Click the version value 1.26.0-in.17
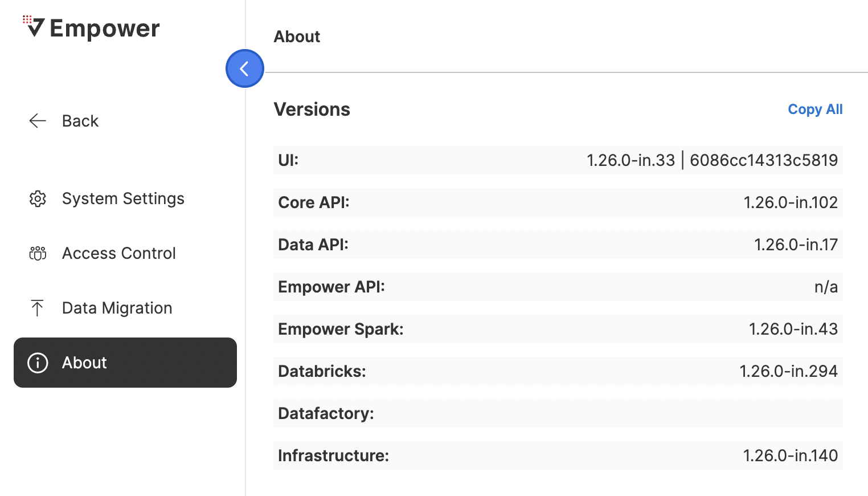Image resolution: width=868 pixels, height=496 pixels. pyautogui.click(x=796, y=245)
